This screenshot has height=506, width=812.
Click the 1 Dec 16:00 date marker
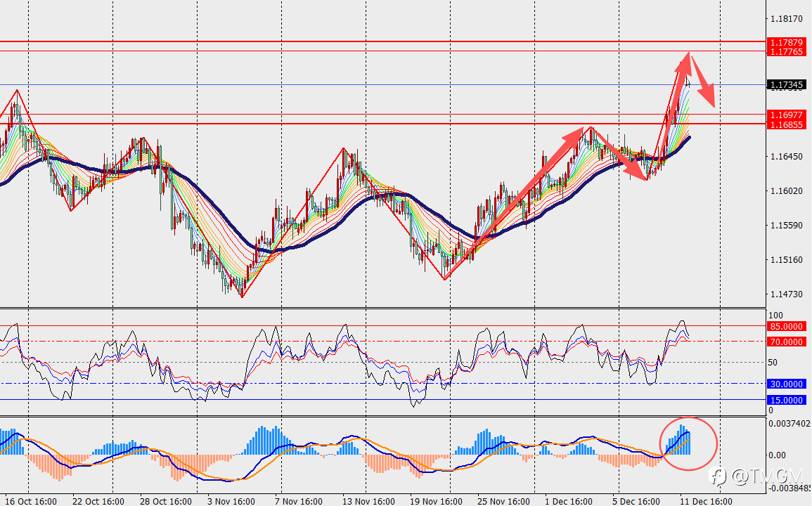tap(569, 501)
